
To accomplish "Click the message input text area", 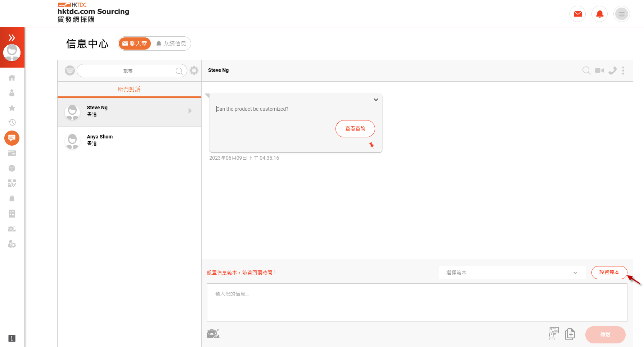I will pyautogui.click(x=417, y=302).
